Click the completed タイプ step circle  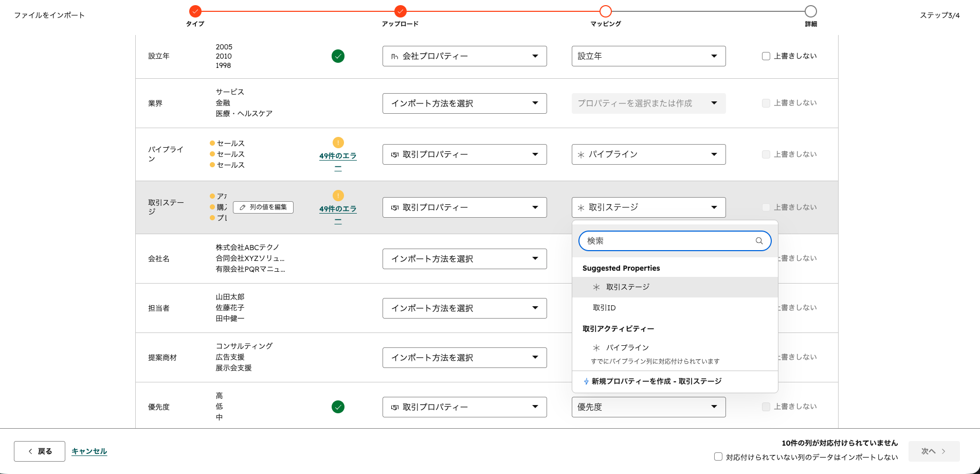195,11
